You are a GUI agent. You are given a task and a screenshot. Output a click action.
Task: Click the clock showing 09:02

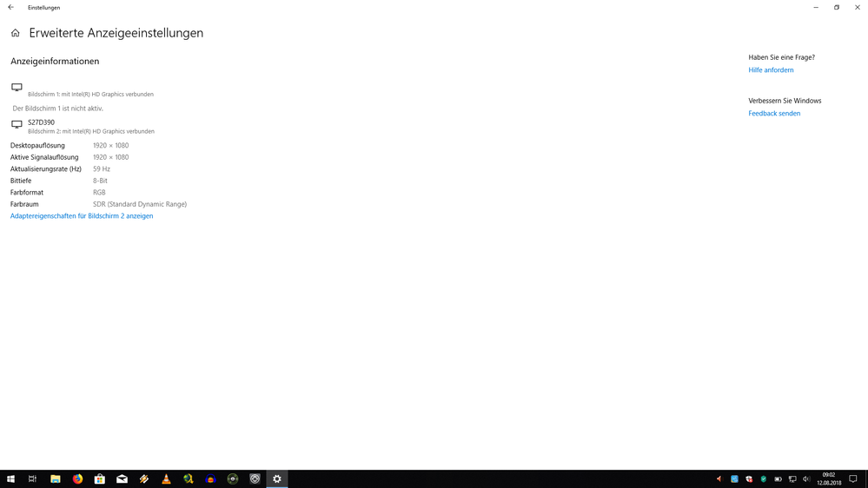[x=829, y=479]
